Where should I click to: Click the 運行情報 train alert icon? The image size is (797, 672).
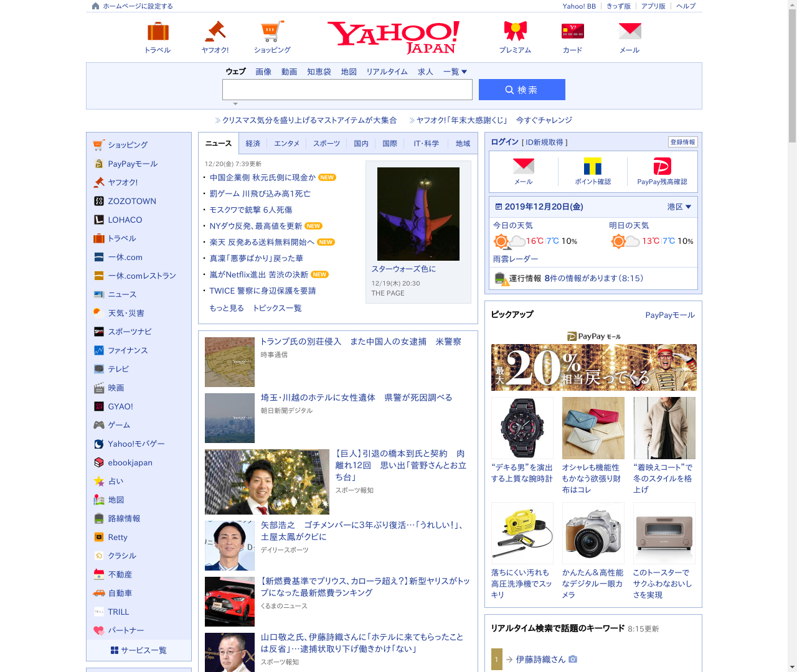pyautogui.click(x=502, y=279)
